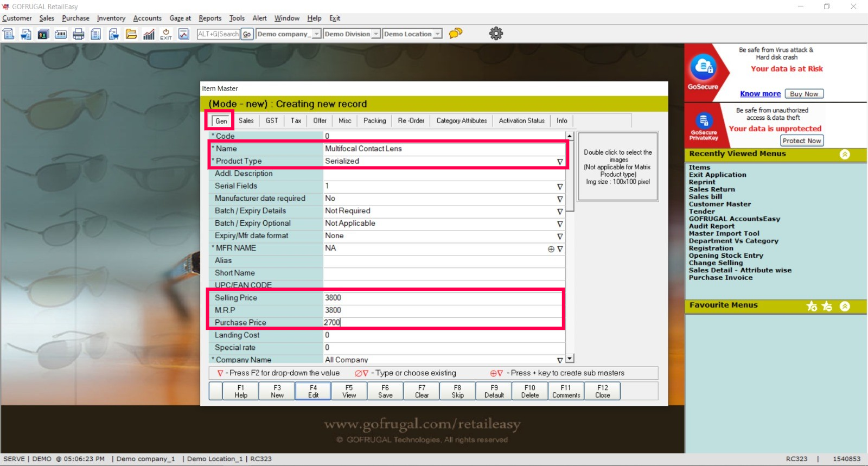Click the barcode toolbar icon
This screenshot has height=466, width=868.
coord(61,34)
